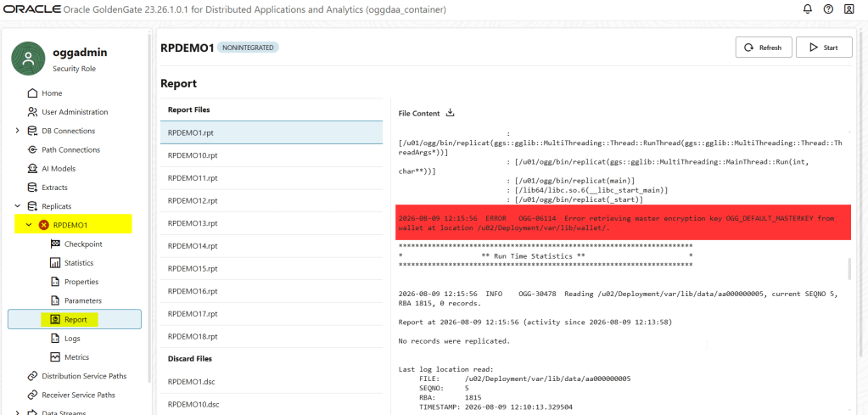Click the red error status icon on RPDEMO1
868x415 pixels.
coord(44,225)
